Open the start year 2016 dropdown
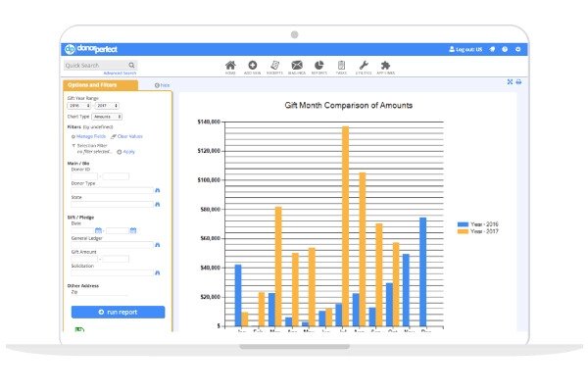The image size is (588, 392). (79, 106)
